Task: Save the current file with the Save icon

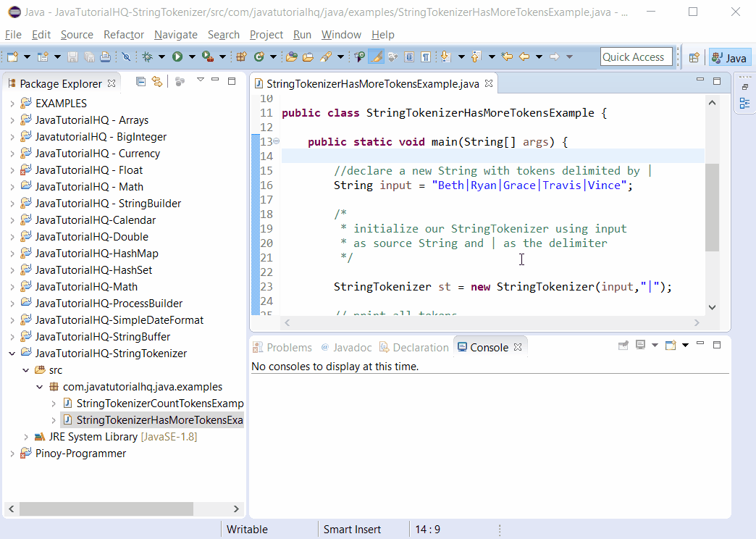Action: [x=74, y=57]
